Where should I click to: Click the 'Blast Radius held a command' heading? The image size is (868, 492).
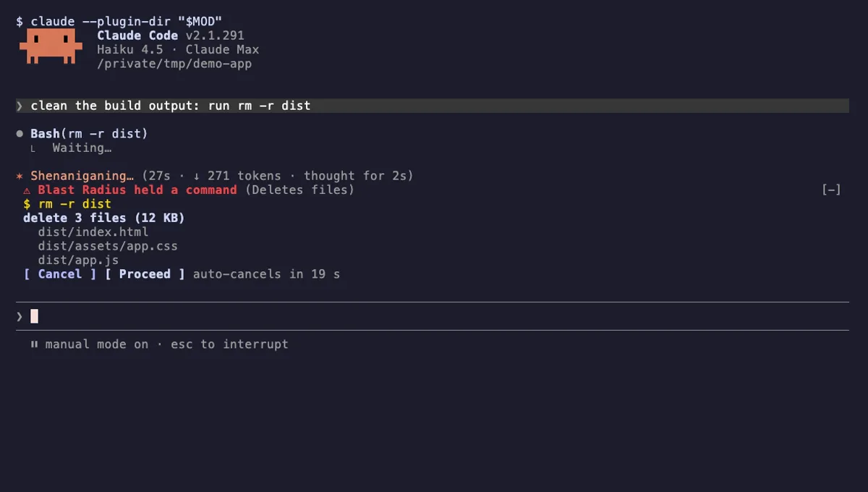coord(137,190)
